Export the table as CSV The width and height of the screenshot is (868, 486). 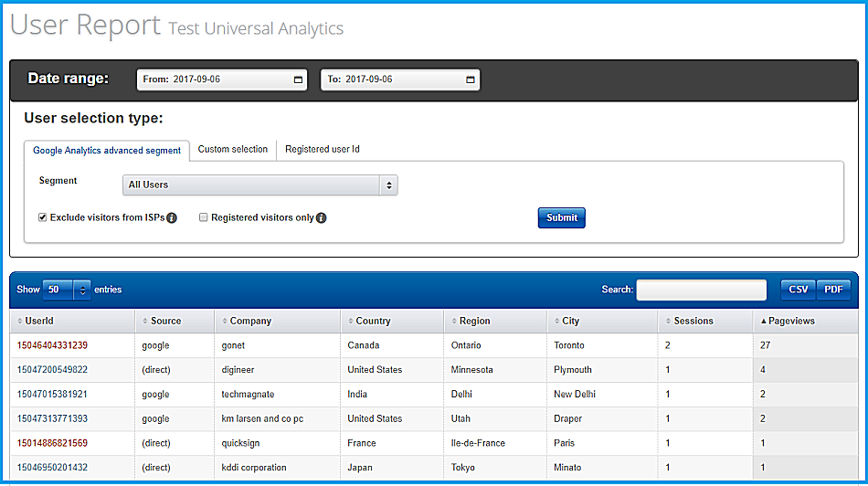click(x=799, y=290)
